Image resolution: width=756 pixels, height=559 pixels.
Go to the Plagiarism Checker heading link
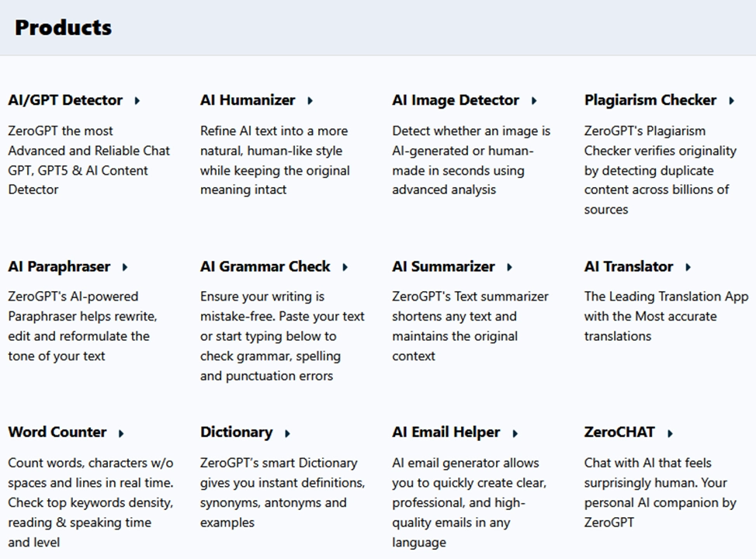click(650, 100)
